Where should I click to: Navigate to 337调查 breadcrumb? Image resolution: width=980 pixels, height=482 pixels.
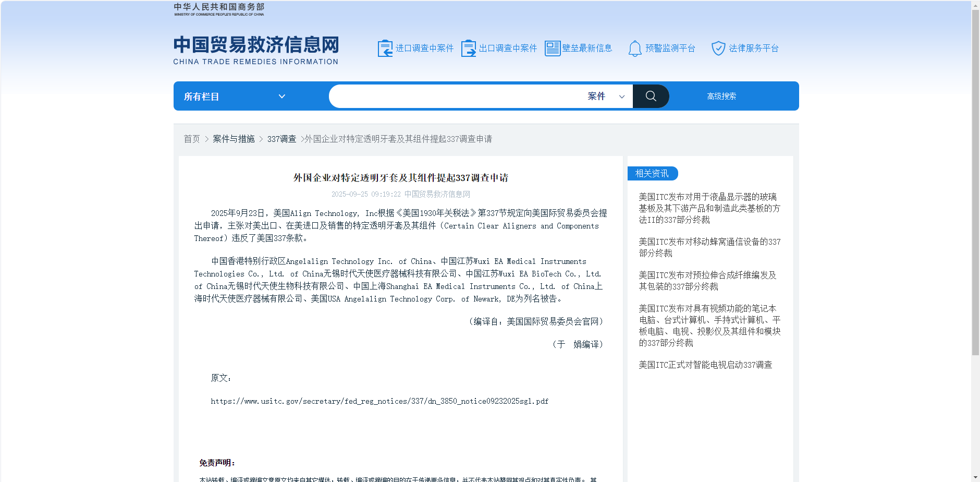pos(281,139)
